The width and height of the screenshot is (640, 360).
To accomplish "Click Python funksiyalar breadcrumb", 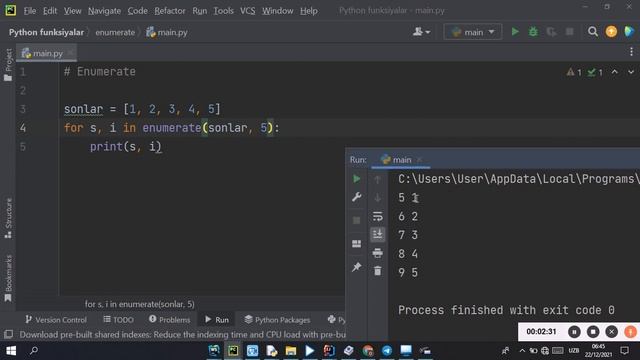I will click(x=46, y=32).
